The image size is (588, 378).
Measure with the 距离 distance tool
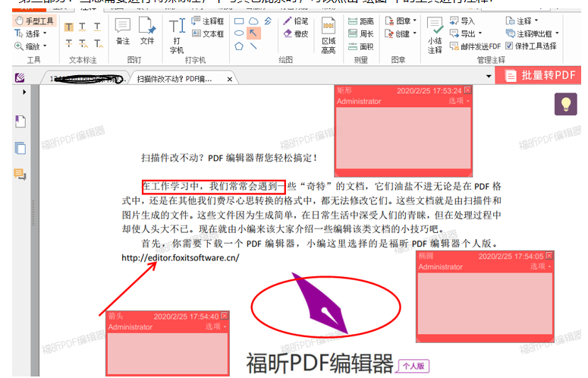click(x=360, y=21)
